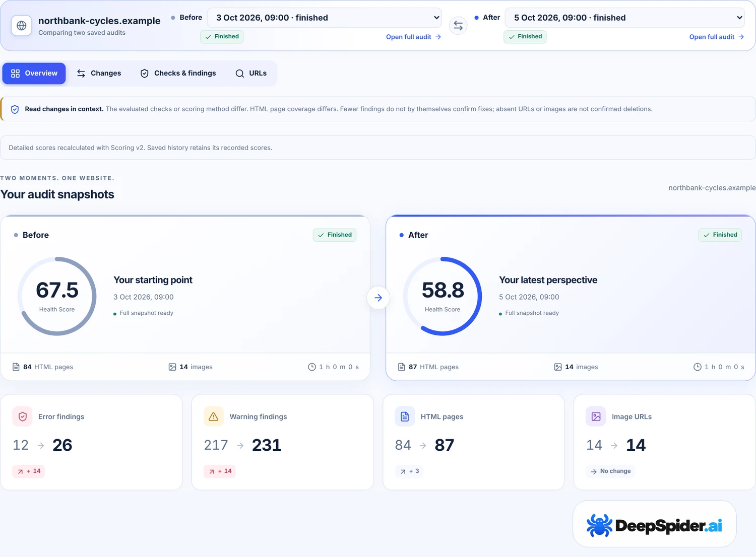
Task: Click the Error findings value 26
Action: pyautogui.click(x=62, y=445)
